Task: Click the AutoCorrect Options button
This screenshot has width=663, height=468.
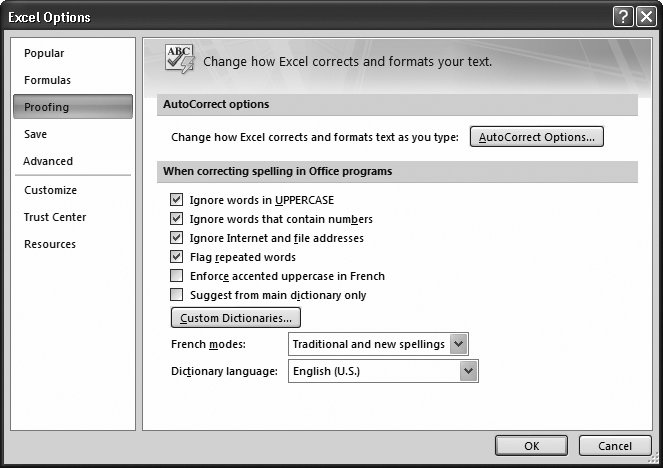Action: 537,137
